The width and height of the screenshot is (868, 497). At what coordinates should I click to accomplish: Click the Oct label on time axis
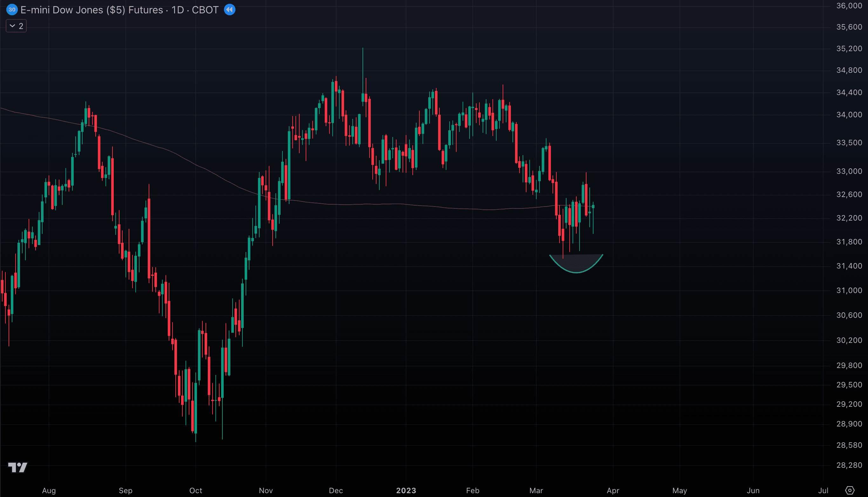(195, 491)
